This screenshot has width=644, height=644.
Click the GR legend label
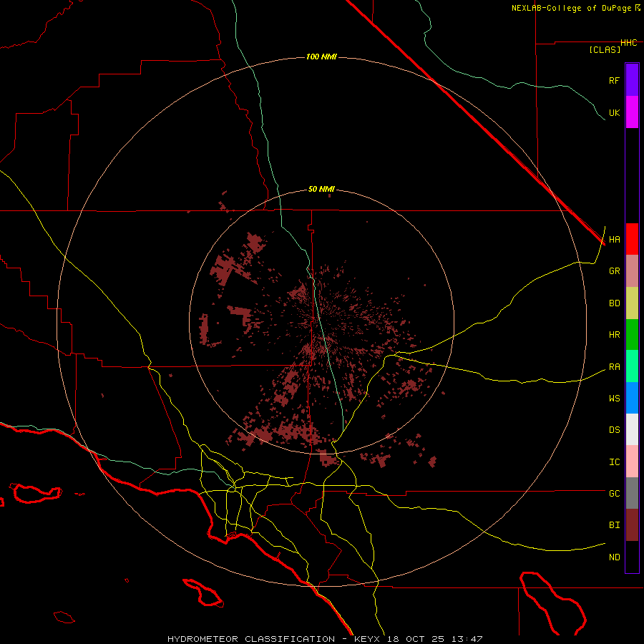click(614, 271)
